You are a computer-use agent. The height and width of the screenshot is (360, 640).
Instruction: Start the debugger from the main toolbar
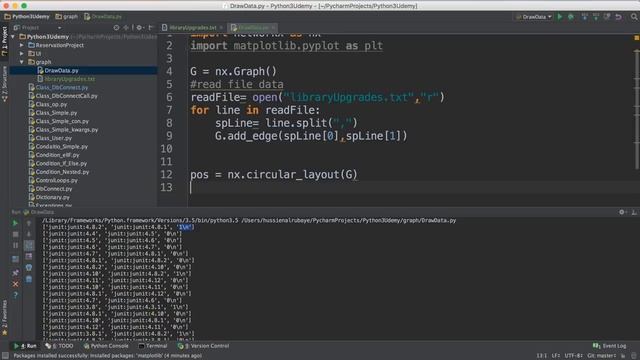click(571, 17)
